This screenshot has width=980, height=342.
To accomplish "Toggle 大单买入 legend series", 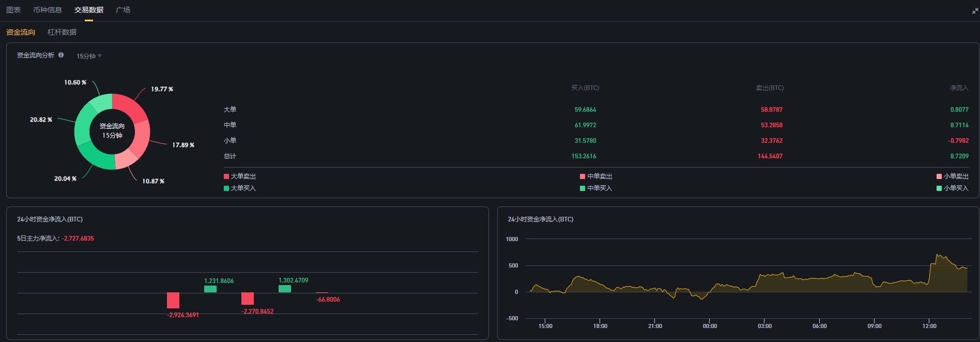I will [x=240, y=188].
